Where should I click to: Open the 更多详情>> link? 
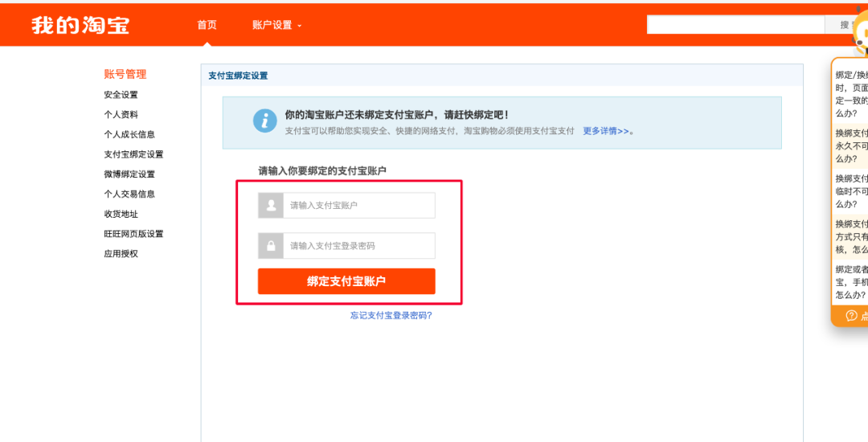tap(606, 131)
